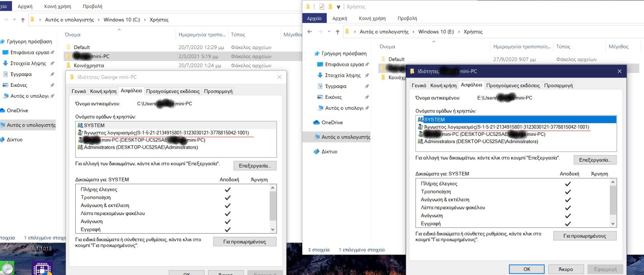Open Εικόνες in the C: window sidebar
The image size is (644, 275).
click(19, 85)
